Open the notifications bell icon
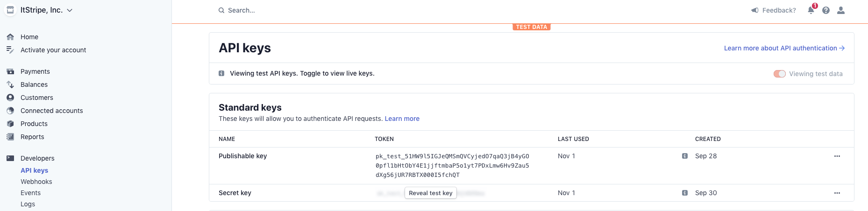The height and width of the screenshot is (211, 868). [811, 10]
